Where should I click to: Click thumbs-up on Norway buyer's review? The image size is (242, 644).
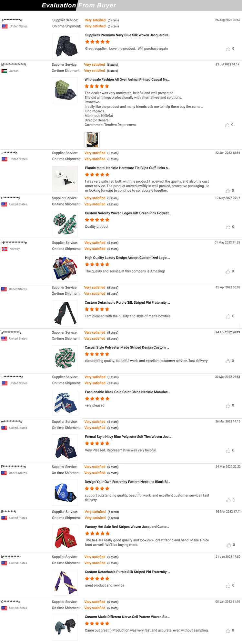(x=228, y=271)
